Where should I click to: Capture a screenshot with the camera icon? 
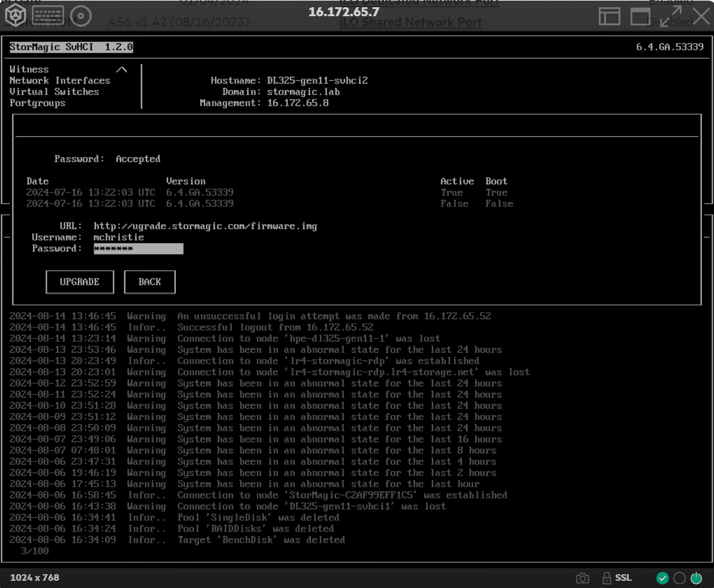(x=582, y=578)
